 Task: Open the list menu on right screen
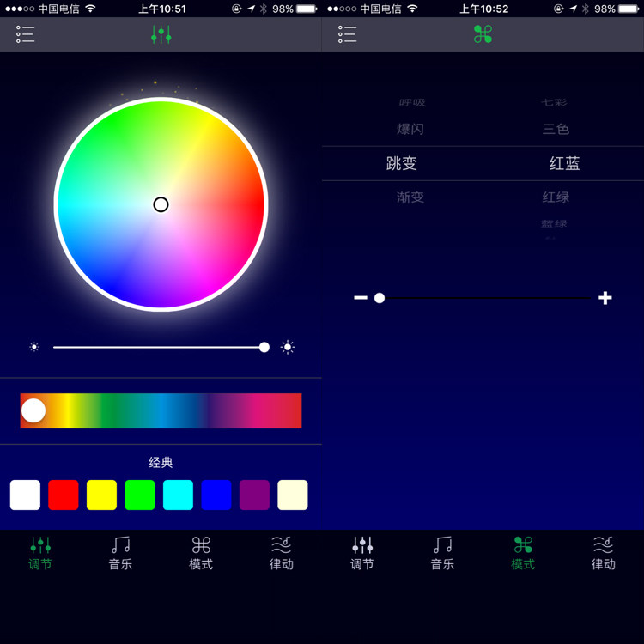pyautogui.click(x=347, y=34)
